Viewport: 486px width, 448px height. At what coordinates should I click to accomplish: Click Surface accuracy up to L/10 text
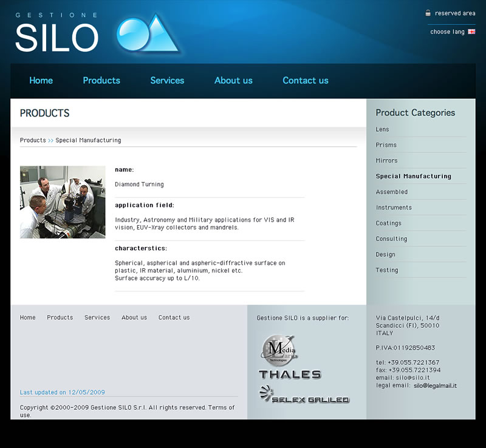coord(157,278)
